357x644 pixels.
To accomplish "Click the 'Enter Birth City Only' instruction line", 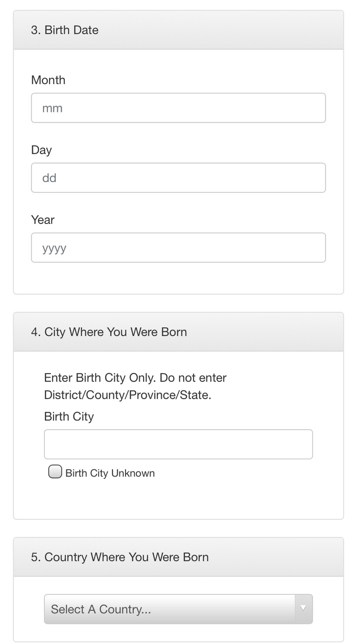I will tap(135, 378).
